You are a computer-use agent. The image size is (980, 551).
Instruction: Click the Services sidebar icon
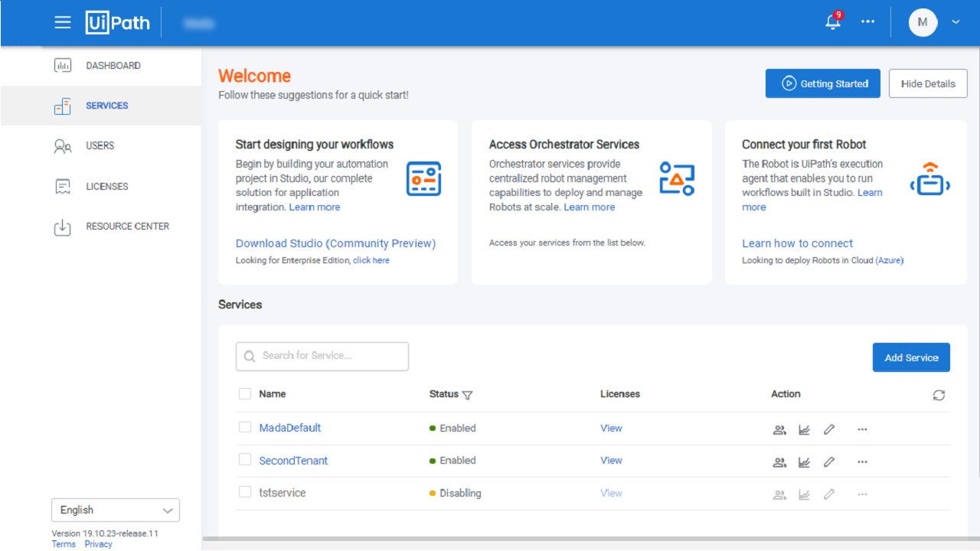pos(63,106)
